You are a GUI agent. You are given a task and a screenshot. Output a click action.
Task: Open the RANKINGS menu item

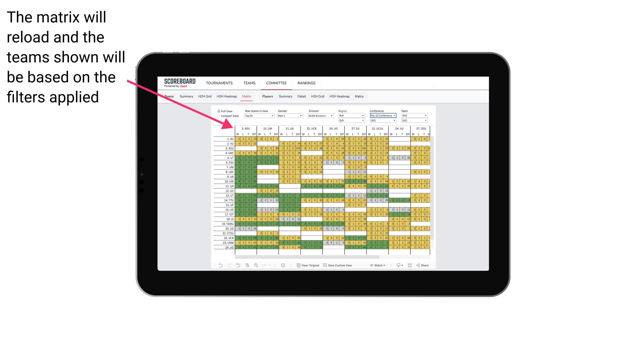(306, 83)
